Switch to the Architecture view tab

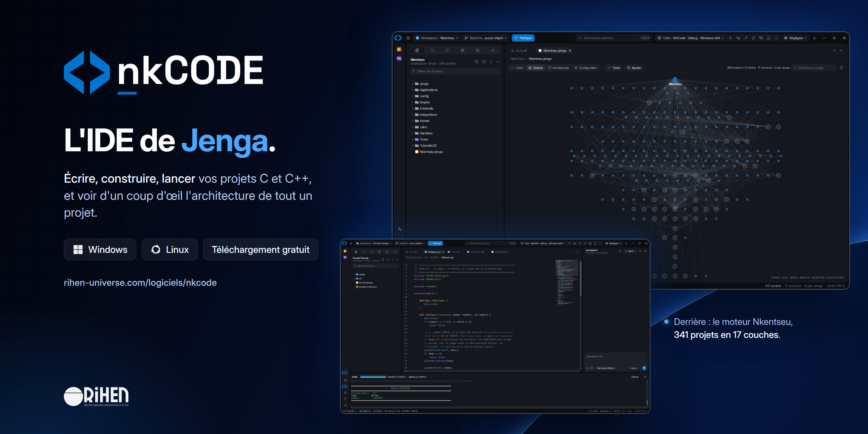pyautogui.click(x=558, y=68)
